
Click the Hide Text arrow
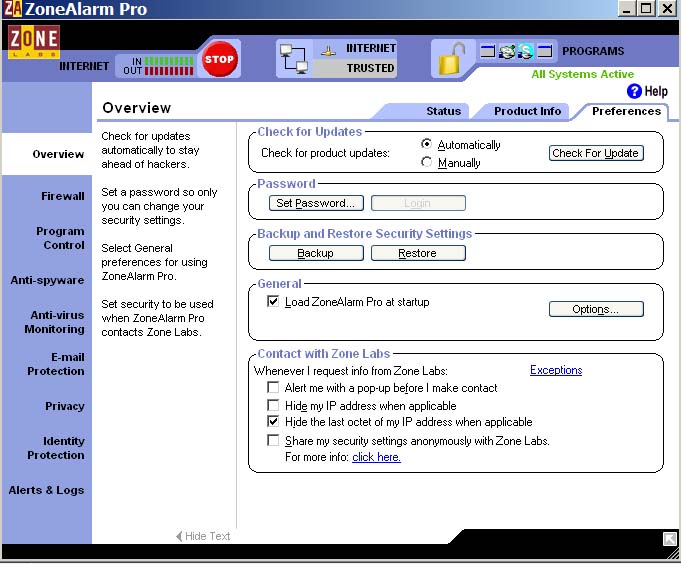pyautogui.click(x=179, y=536)
